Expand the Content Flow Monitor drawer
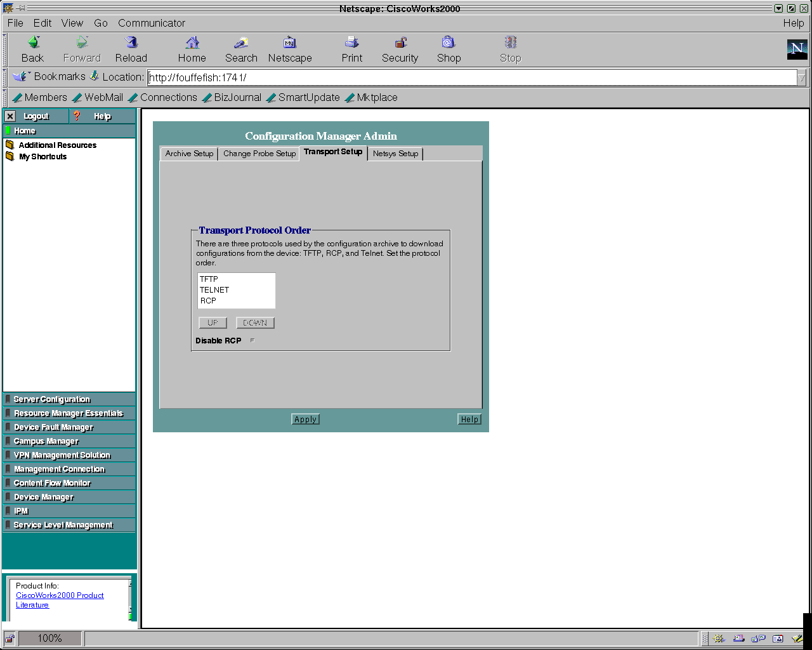The height and width of the screenshot is (650, 812). [69, 483]
